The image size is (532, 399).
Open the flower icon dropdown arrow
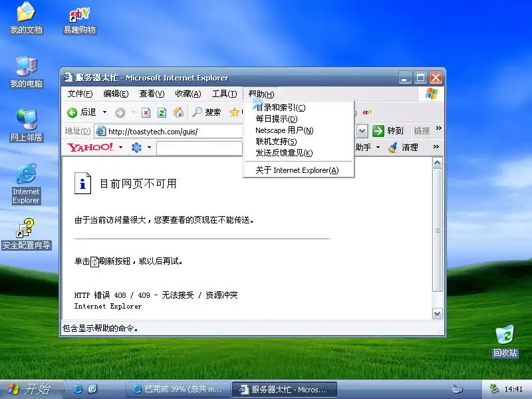(149, 147)
